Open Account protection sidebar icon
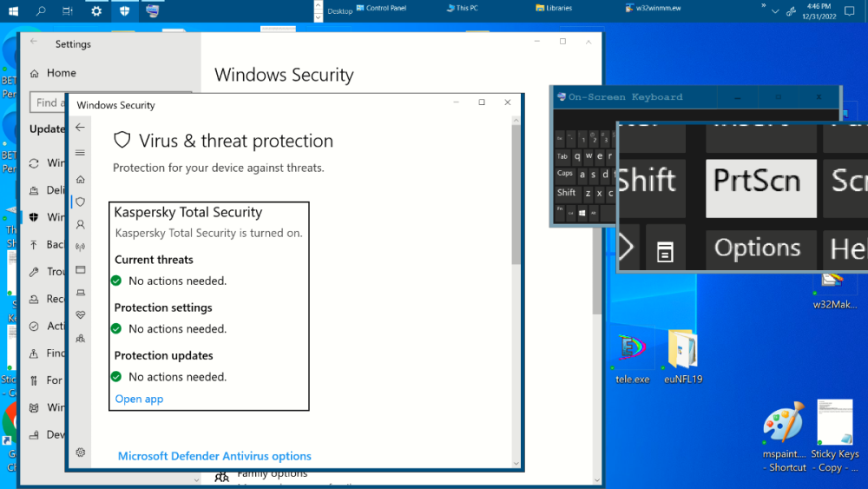The image size is (868, 489). tap(80, 225)
